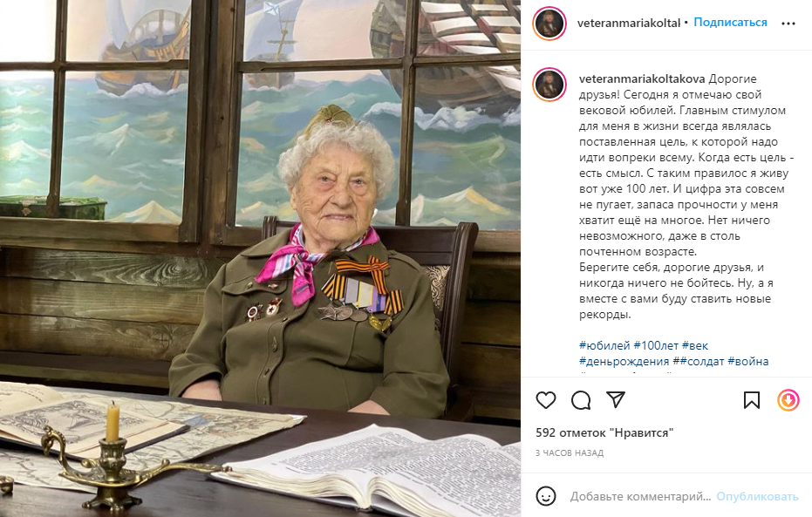Share the post with the paper plane icon
Screen dimensions: 812x517
pyautogui.click(x=616, y=399)
